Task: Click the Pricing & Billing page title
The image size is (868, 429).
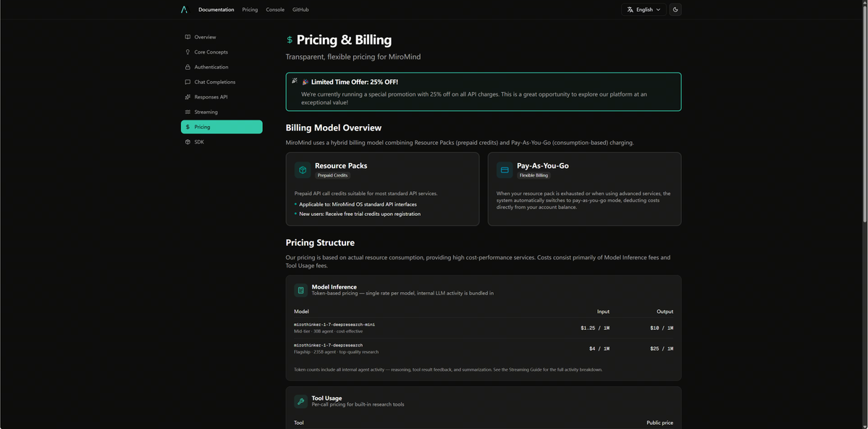Action: point(344,40)
